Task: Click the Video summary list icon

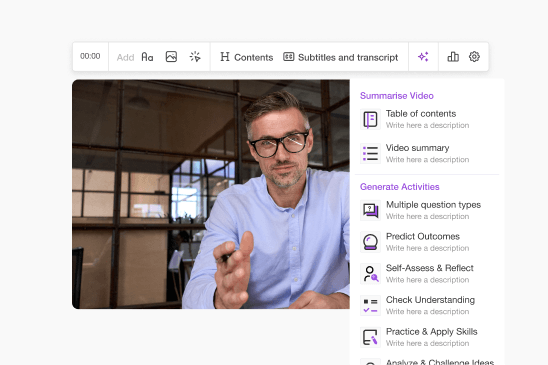Action: pos(370,153)
